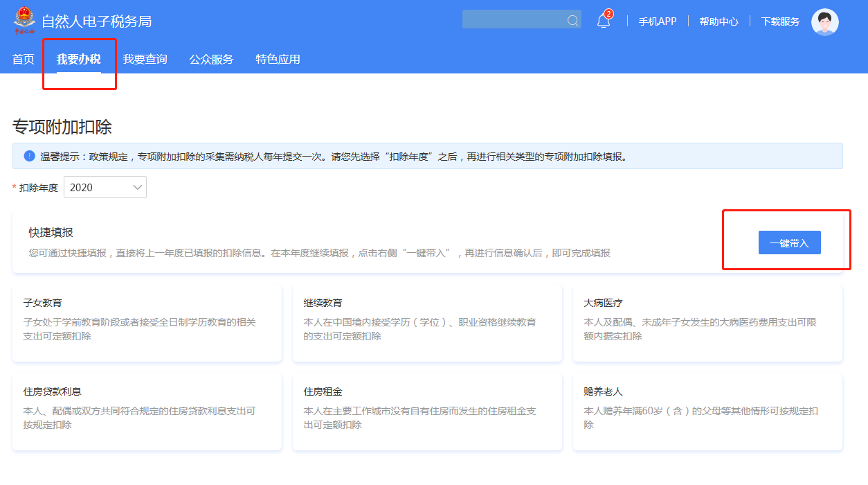
Task: Click the 快捷填报 section title
Action: 51,232
